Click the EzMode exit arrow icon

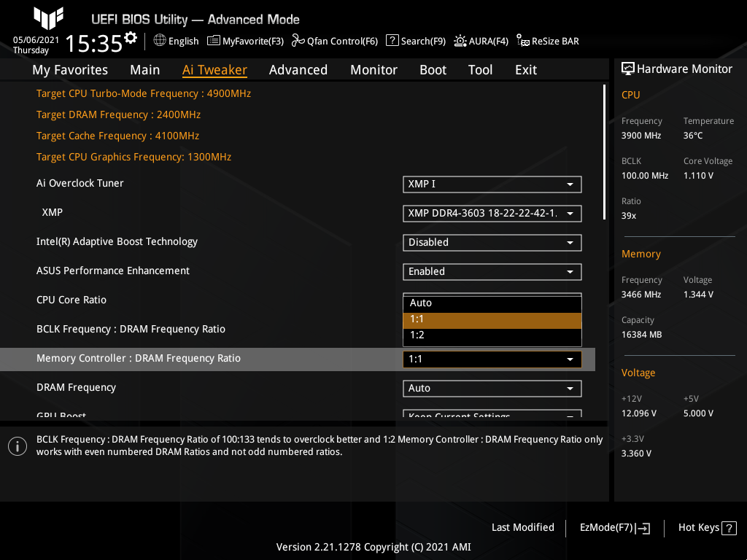tap(643, 528)
